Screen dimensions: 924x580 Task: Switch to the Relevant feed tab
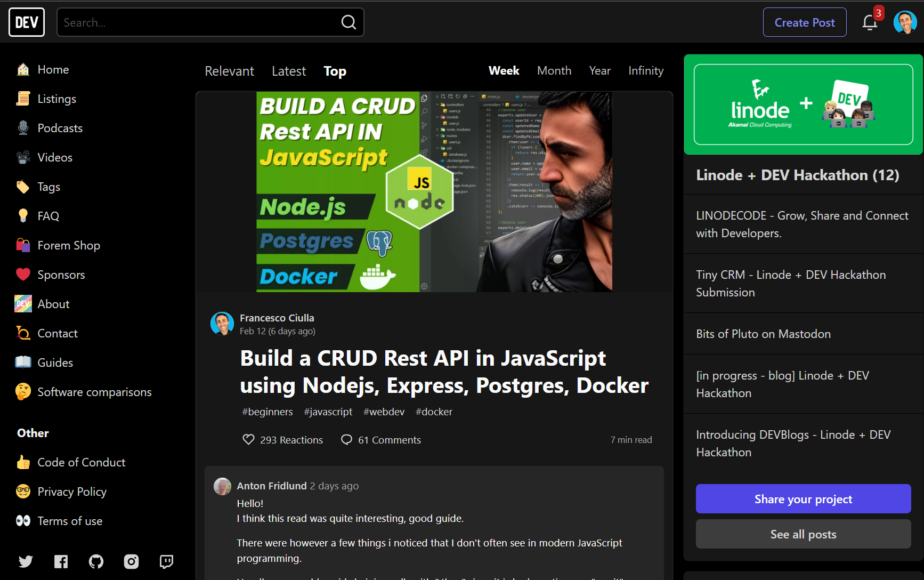coord(229,71)
